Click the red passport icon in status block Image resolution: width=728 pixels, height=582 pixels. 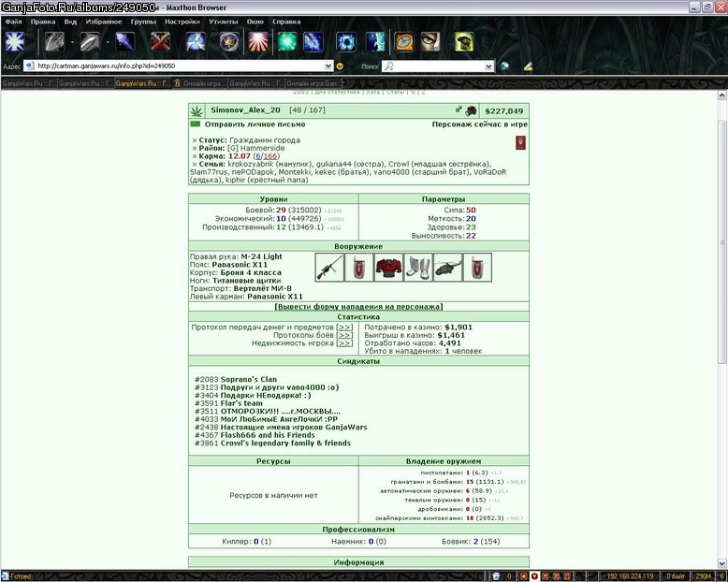point(520,142)
